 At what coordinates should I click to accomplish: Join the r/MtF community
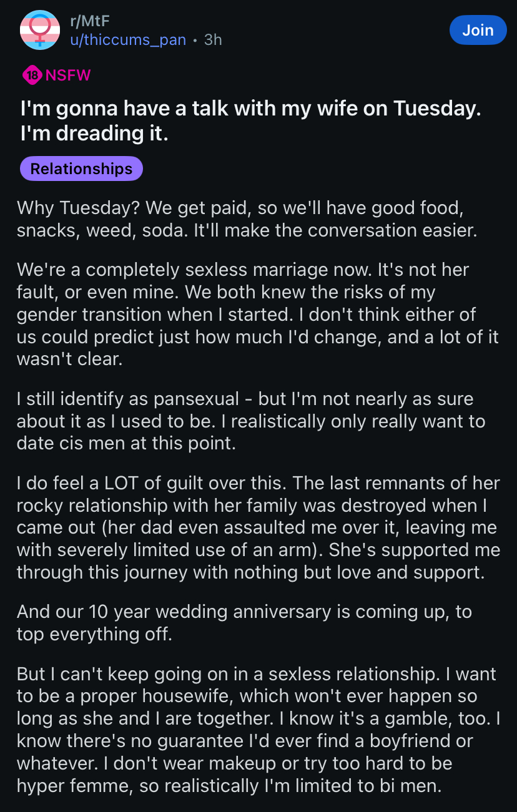(x=478, y=30)
